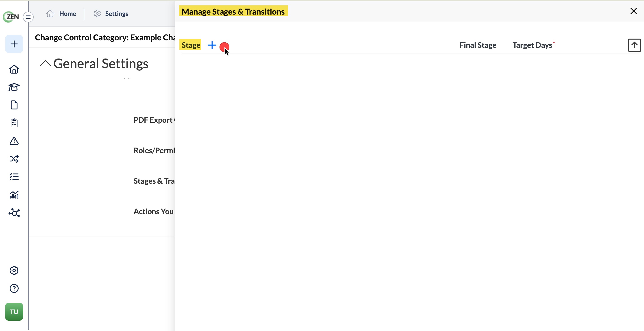
Task: Open the warning triangle icon
Action: pos(14,141)
